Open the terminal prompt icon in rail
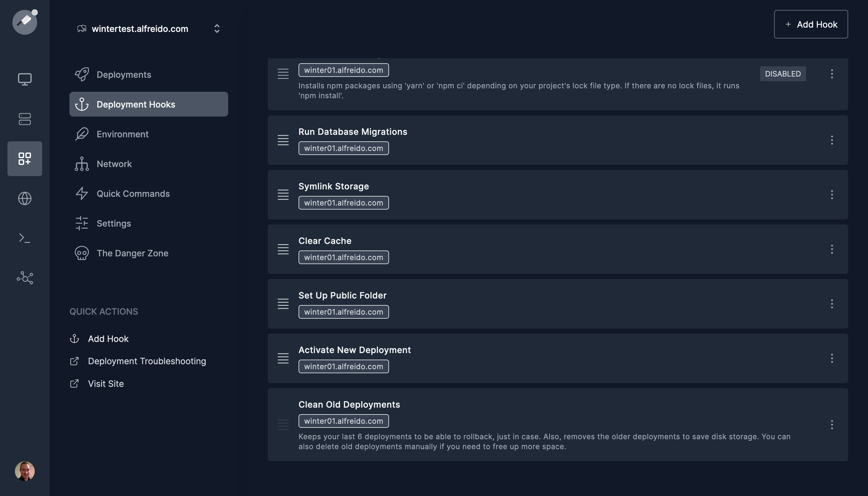 click(24, 238)
